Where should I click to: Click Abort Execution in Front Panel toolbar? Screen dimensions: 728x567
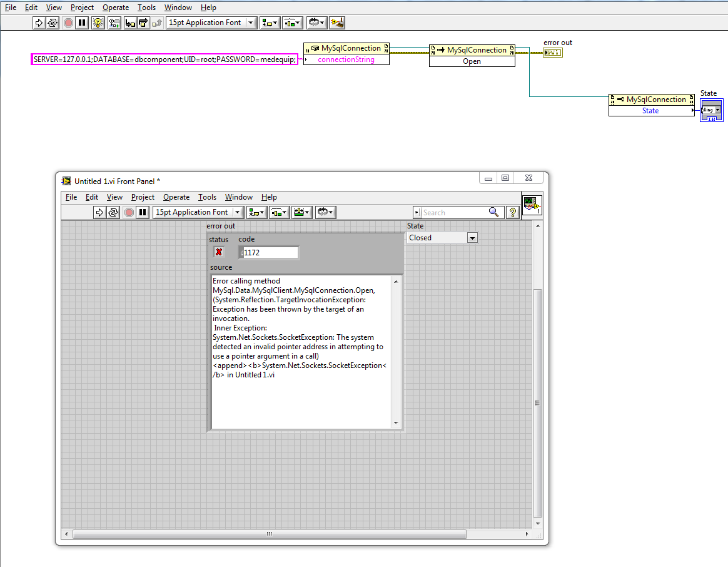[129, 212]
